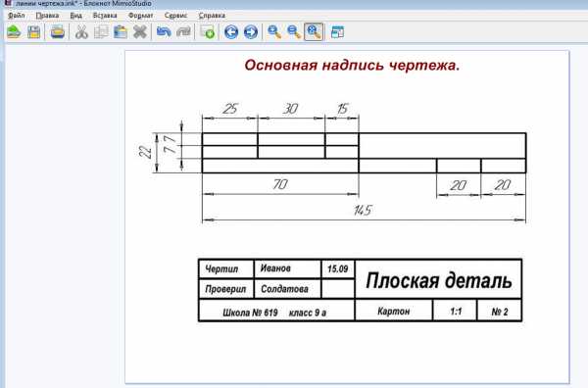Select the 'Основная надпись чертежа.' heading text
This screenshot has width=588, height=388.
click(x=352, y=66)
